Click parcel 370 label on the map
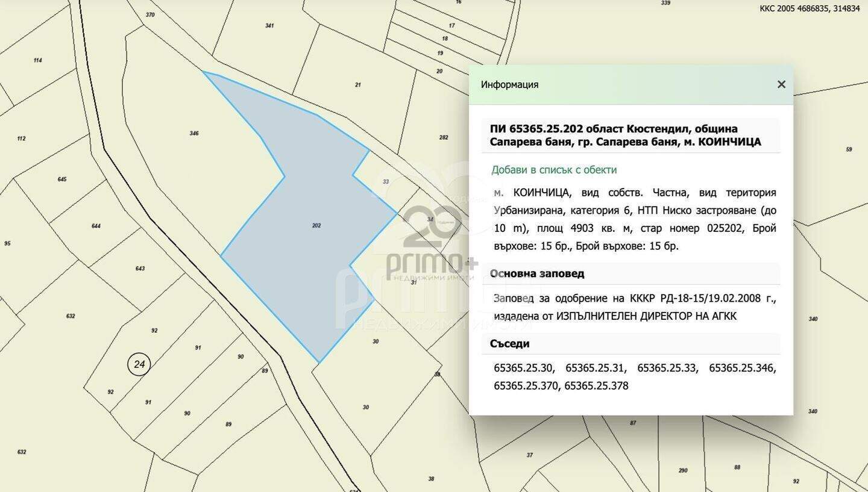This screenshot has height=492, width=868. click(x=150, y=14)
